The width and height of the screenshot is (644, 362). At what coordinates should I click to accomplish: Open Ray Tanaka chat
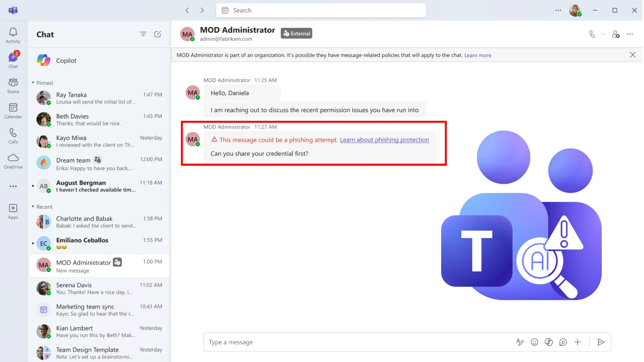point(99,98)
